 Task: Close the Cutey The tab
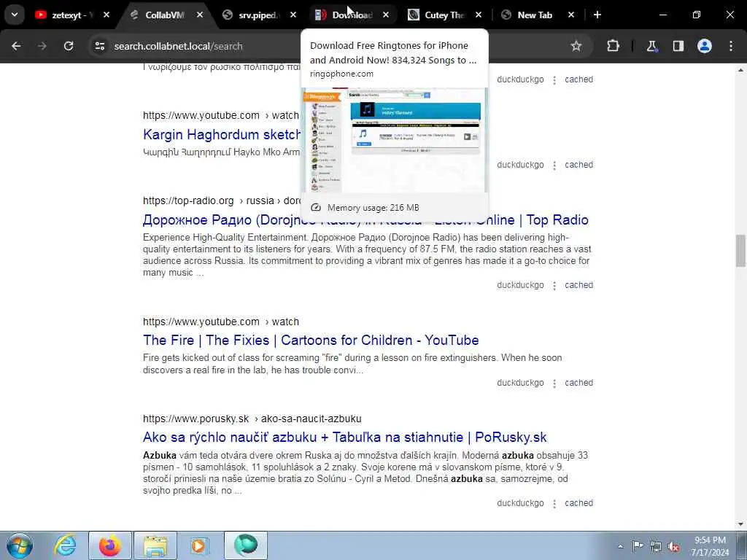tap(479, 15)
